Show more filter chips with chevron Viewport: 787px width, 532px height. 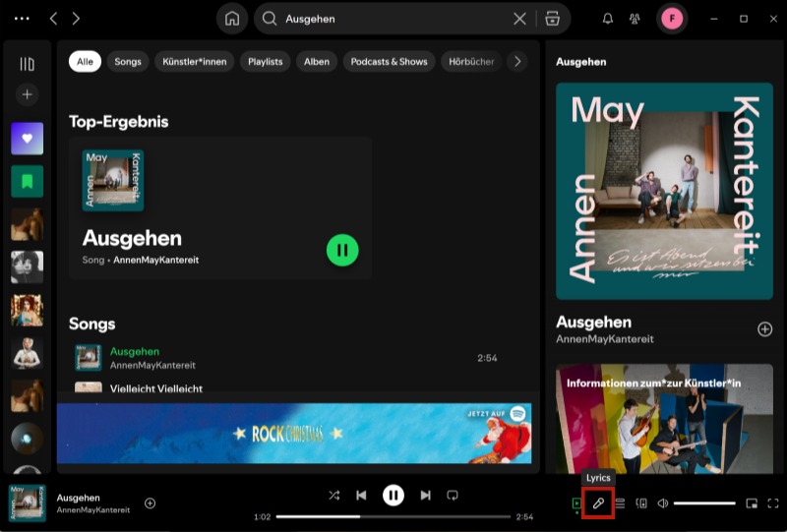coord(517,62)
